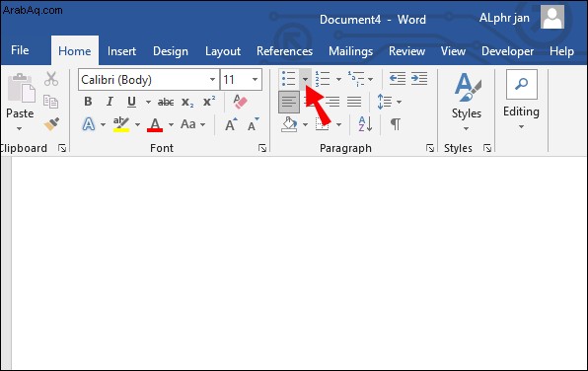
Task: Toggle Italic formatting
Action: (x=110, y=102)
